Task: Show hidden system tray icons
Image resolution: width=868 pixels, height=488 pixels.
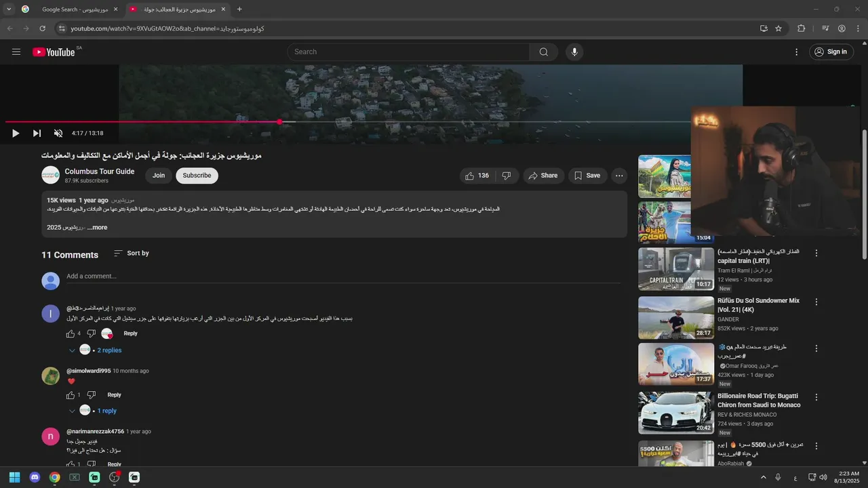Action: [763, 477]
